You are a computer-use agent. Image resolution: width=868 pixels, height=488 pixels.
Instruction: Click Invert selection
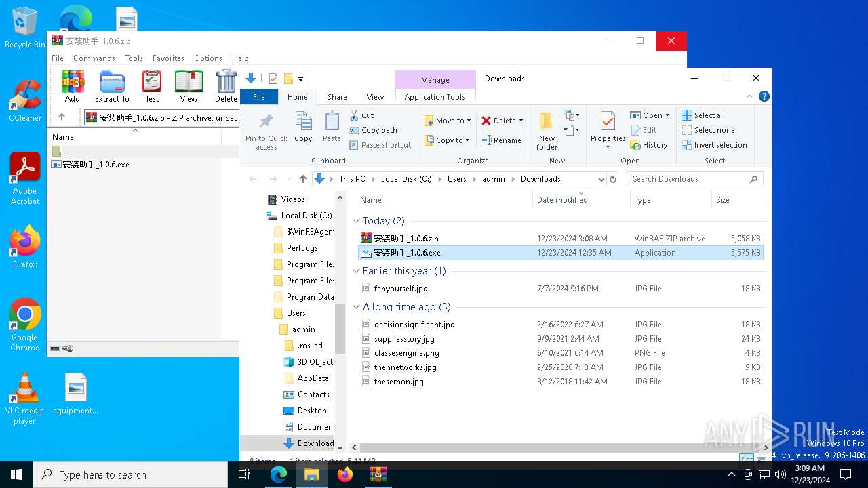tap(714, 145)
